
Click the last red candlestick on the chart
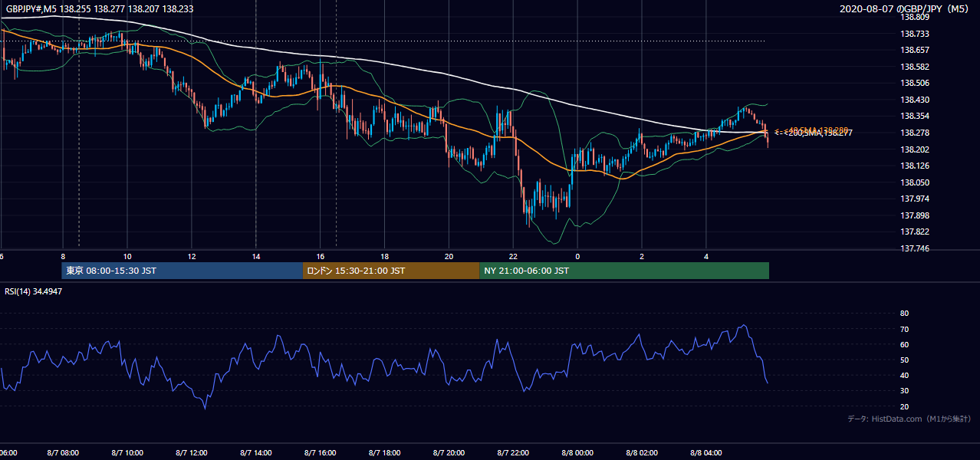(x=768, y=139)
